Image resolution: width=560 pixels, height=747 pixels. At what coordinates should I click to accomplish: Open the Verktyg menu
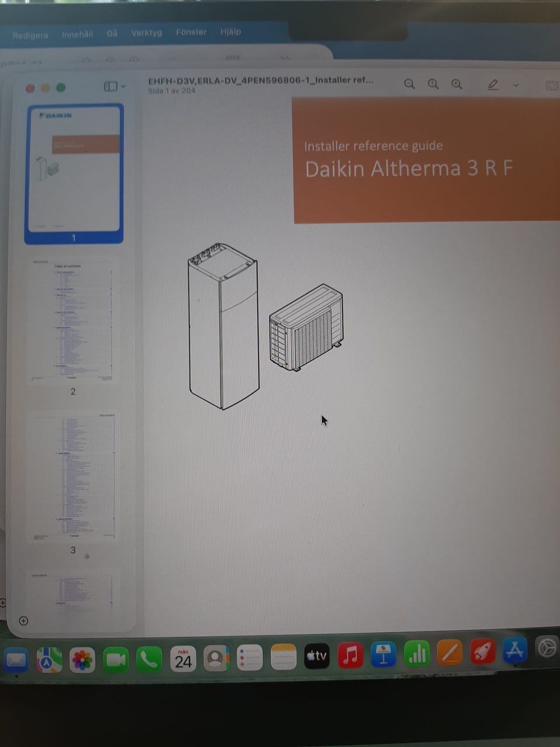pos(146,33)
